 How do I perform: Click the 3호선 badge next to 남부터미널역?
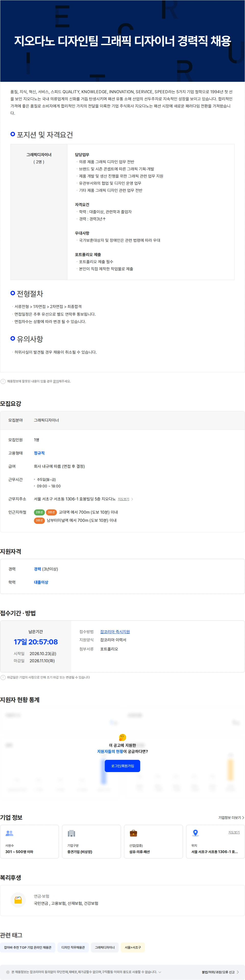pos(39,520)
